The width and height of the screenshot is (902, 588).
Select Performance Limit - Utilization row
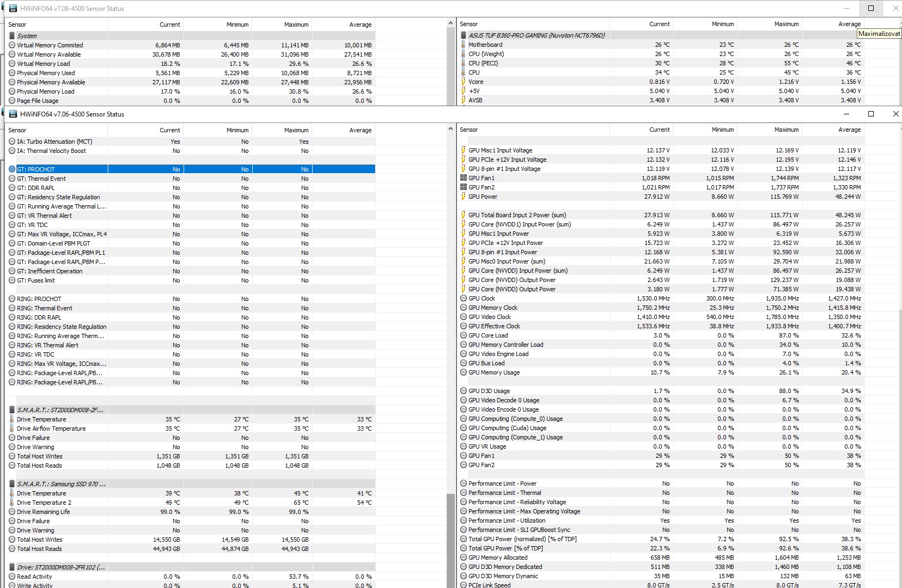pos(679,520)
